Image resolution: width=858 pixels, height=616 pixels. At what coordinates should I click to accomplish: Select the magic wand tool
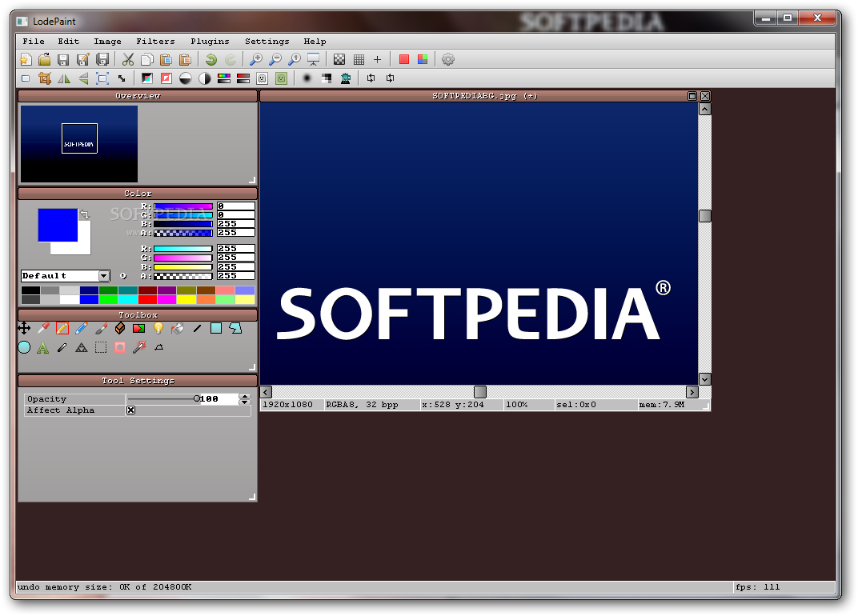(x=139, y=347)
